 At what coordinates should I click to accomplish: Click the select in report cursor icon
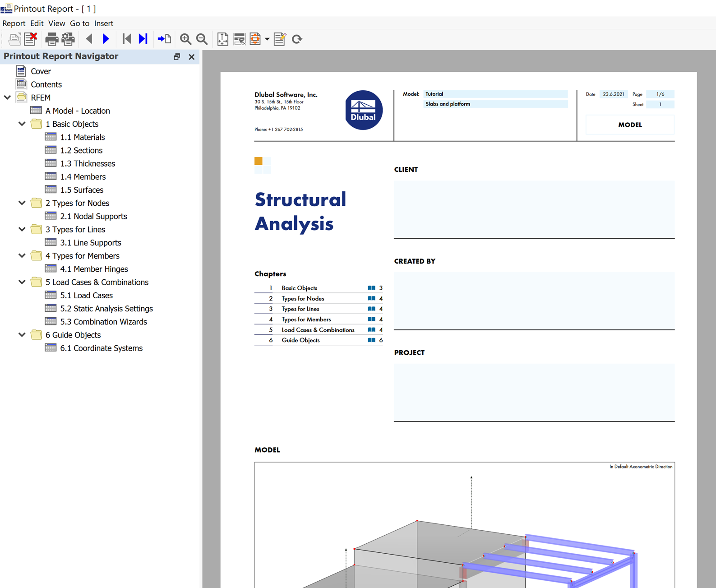239,39
